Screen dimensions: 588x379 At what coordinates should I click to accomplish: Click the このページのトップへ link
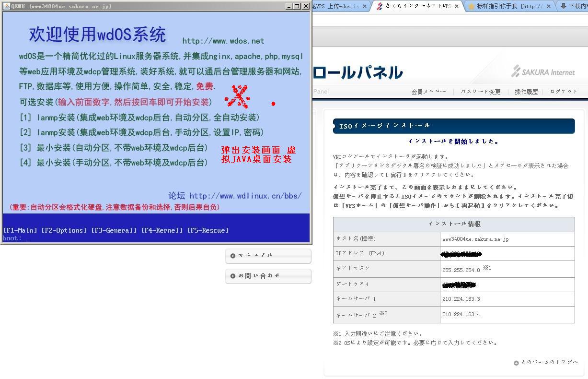pyautogui.click(x=550, y=362)
